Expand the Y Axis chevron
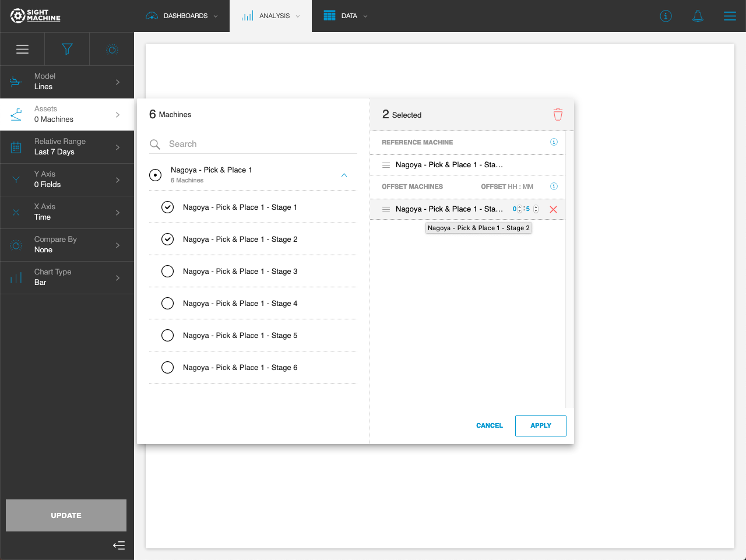 click(x=118, y=179)
